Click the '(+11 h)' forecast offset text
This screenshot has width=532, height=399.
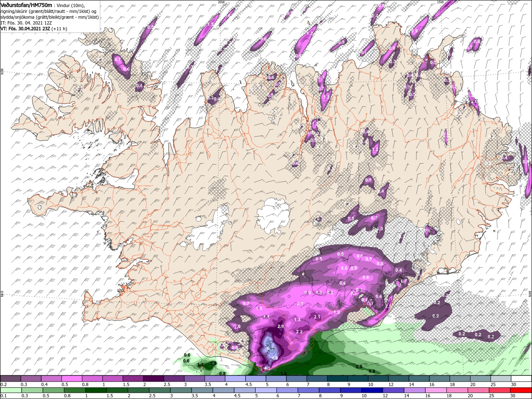[x=59, y=29]
